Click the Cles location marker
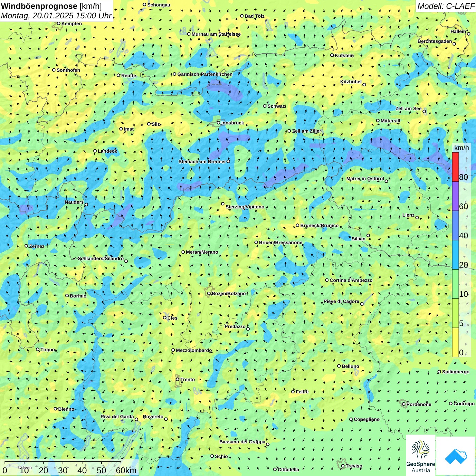This screenshot has height=476, width=476. point(165,318)
